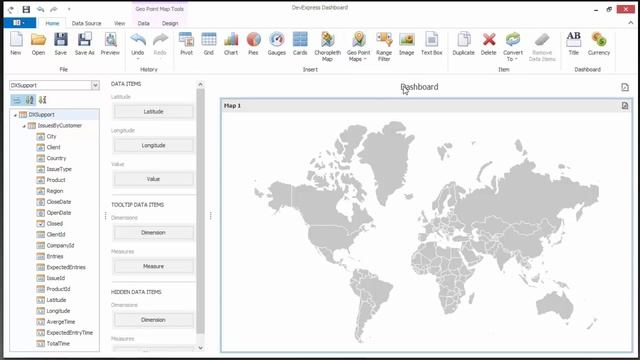This screenshot has width=640, height=360.
Task: Collapse the IssuesByCustomer tree node
Action: pos(24,126)
